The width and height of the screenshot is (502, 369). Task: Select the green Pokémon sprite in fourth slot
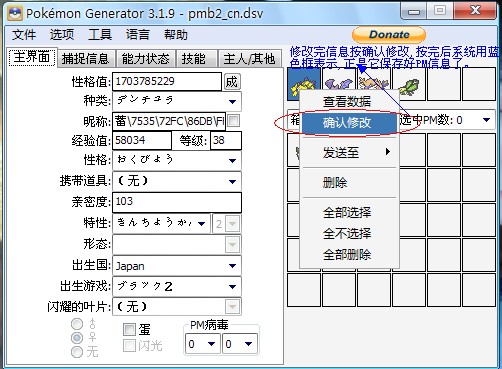[409, 84]
